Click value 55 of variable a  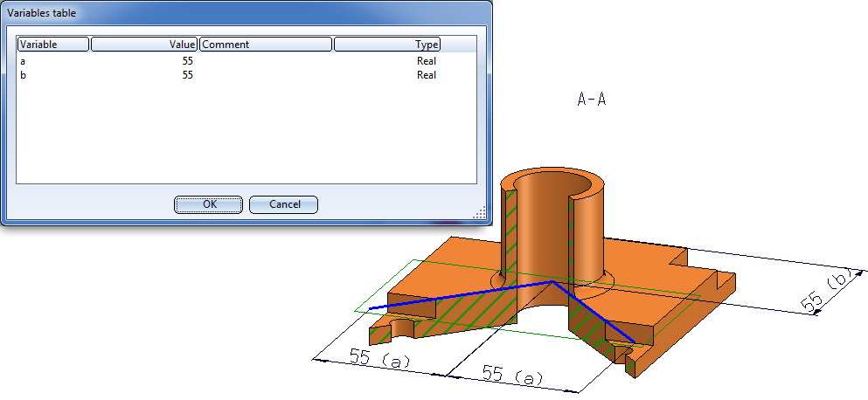click(x=188, y=61)
